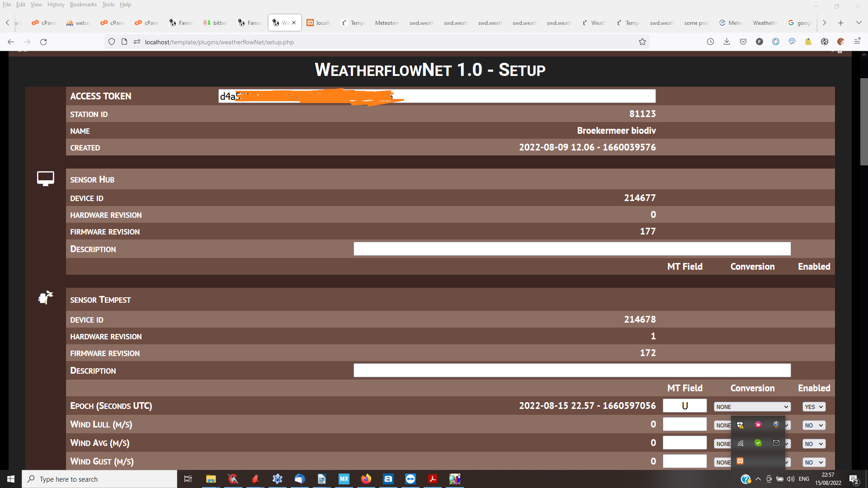Click XAMPP icon in tray overflow
Screen dimensions: 868x488
740,461
